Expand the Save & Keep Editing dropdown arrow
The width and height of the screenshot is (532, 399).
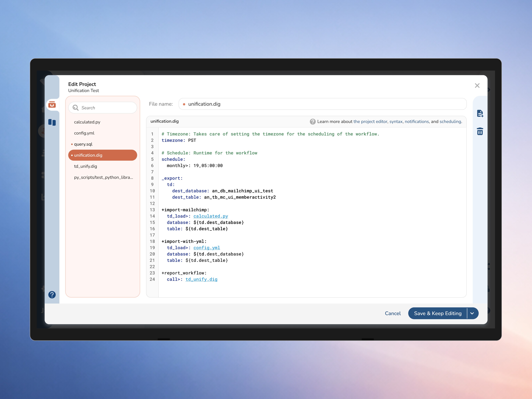point(472,313)
